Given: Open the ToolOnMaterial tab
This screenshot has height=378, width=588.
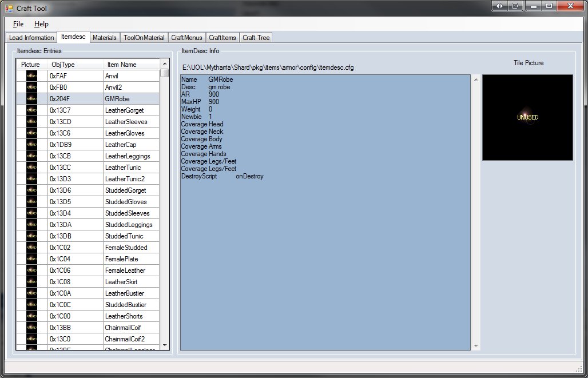Looking at the screenshot, I should 144,38.
